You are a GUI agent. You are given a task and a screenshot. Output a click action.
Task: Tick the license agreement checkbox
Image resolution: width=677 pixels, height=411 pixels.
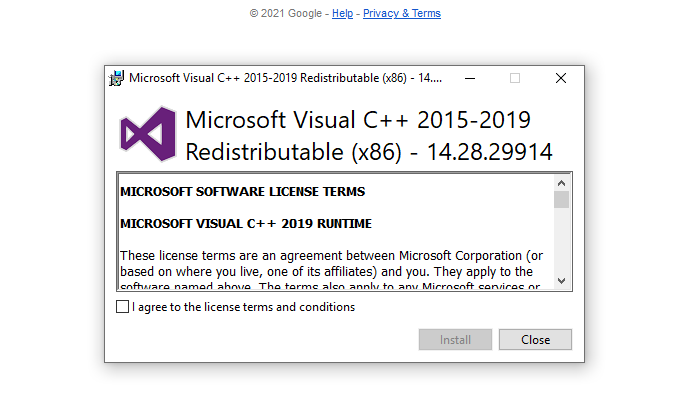pos(123,307)
